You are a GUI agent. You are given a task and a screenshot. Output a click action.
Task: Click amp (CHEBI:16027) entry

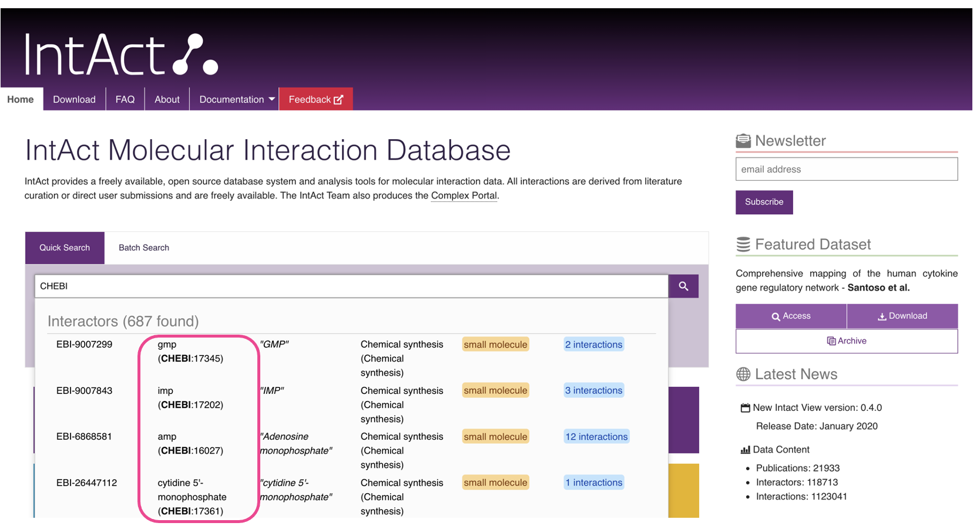[190, 443]
